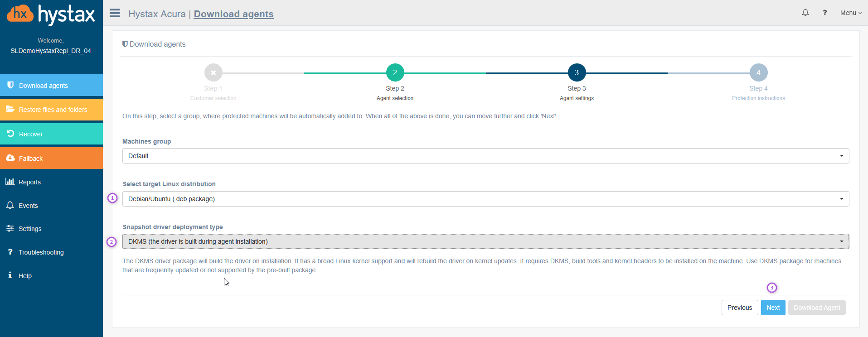Click the Step 4 Protection instructions circle

click(x=758, y=72)
